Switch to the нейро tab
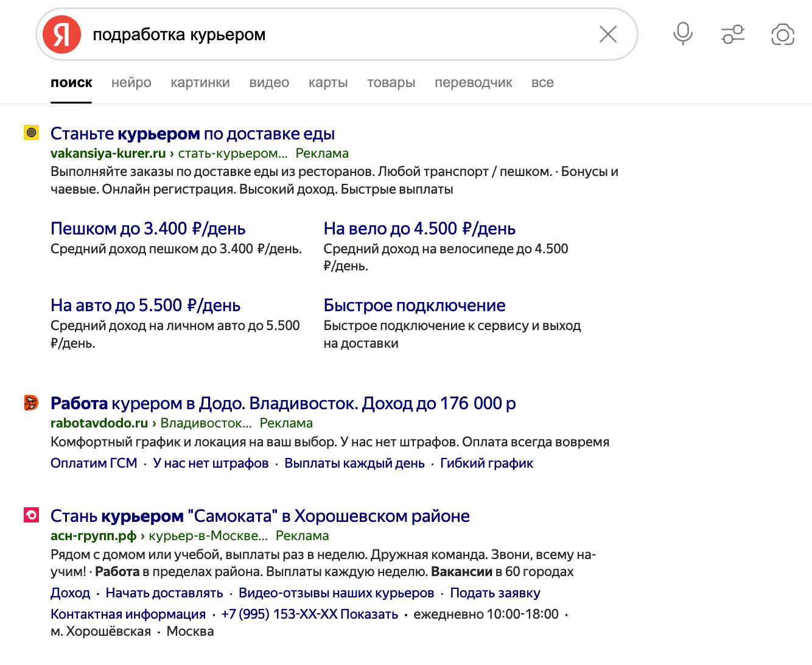 click(131, 83)
